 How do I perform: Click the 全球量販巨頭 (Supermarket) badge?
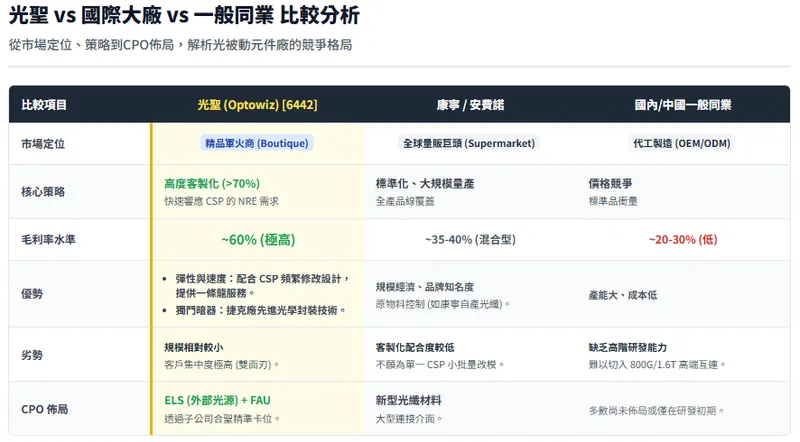(x=469, y=143)
